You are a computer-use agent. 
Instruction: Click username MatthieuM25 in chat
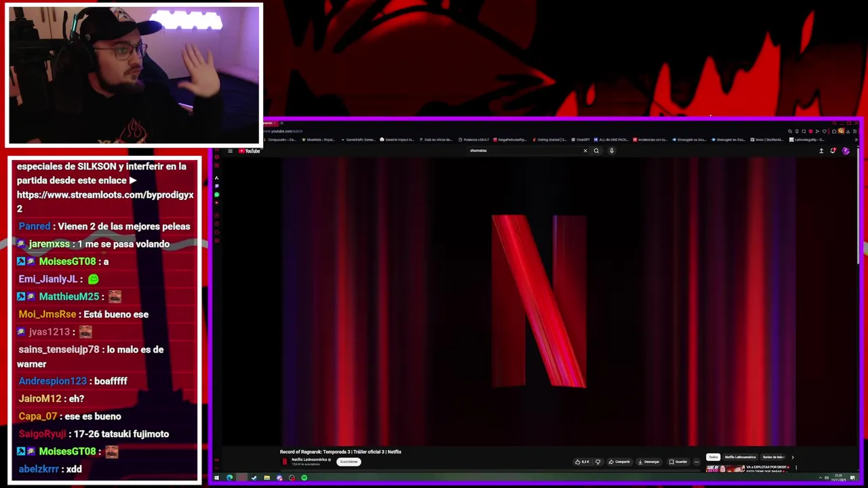coord(69,297)
